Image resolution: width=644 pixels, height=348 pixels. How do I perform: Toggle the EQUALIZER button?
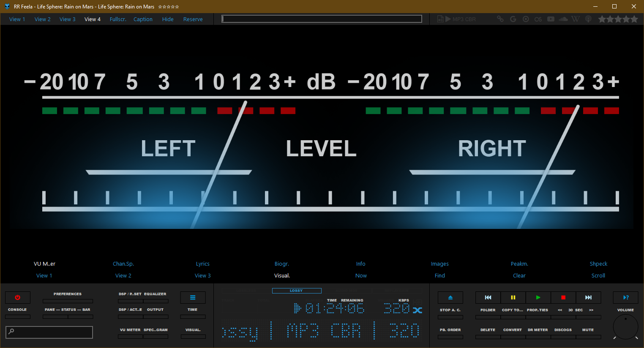tap(155, 301)
